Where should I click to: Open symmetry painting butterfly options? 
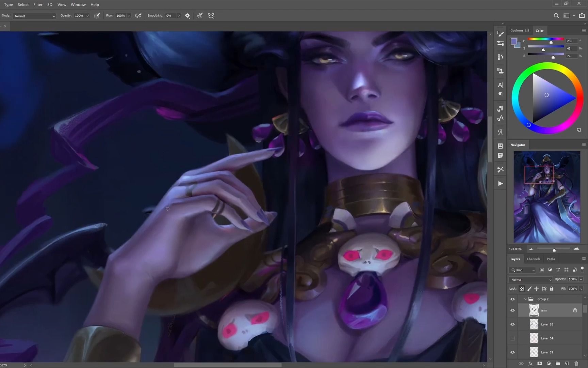click(x=211, y=16)
